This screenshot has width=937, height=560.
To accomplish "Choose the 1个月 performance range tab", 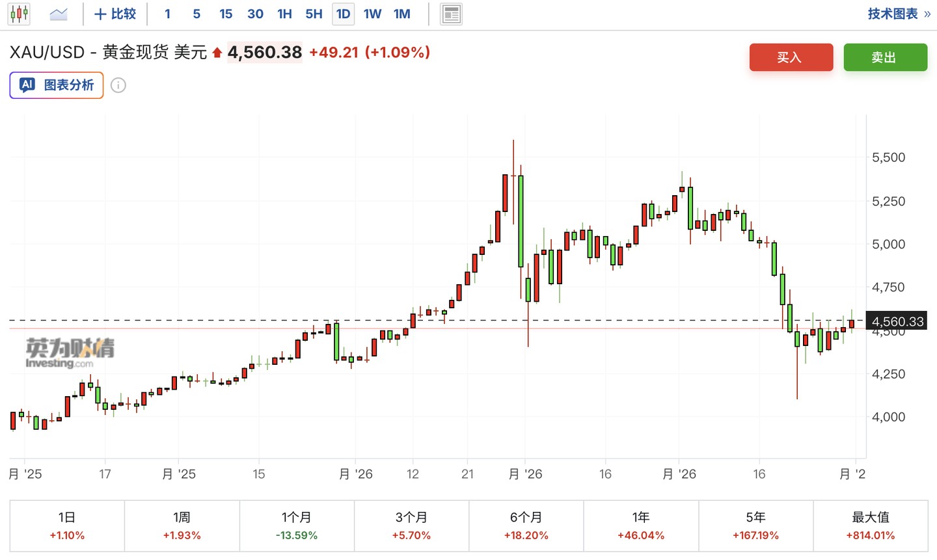I will tap(297, 526).
